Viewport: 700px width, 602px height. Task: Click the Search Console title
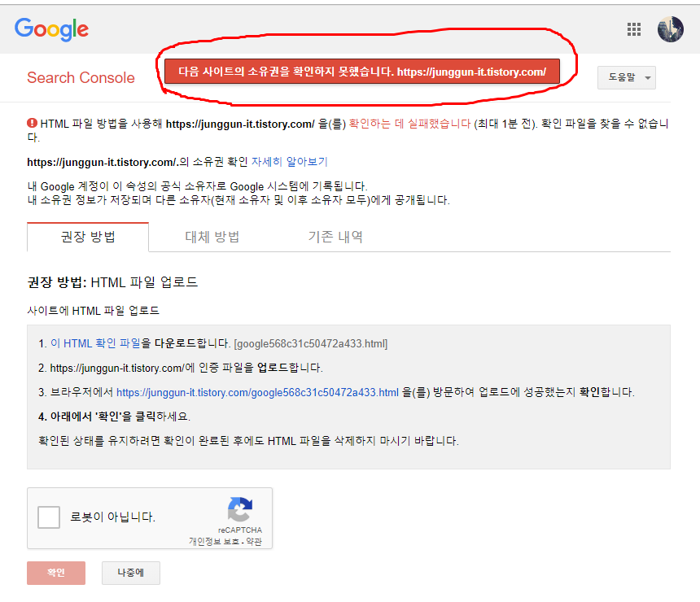tap(81, 77)
